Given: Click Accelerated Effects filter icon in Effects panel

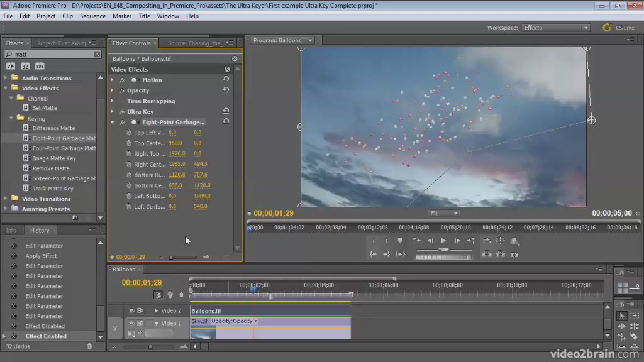Looking at the screenshot, I should click(11, 66).
